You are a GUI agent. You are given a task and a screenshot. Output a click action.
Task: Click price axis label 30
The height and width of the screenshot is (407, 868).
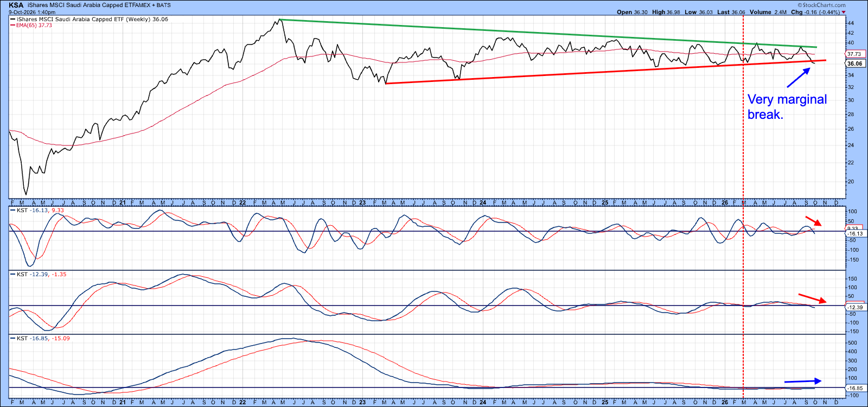point(851,100)
